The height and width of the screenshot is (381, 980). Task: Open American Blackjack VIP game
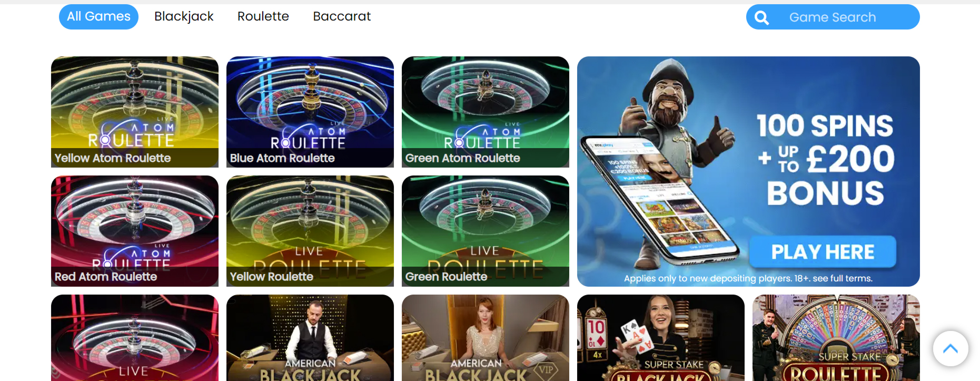click(486, 338)
